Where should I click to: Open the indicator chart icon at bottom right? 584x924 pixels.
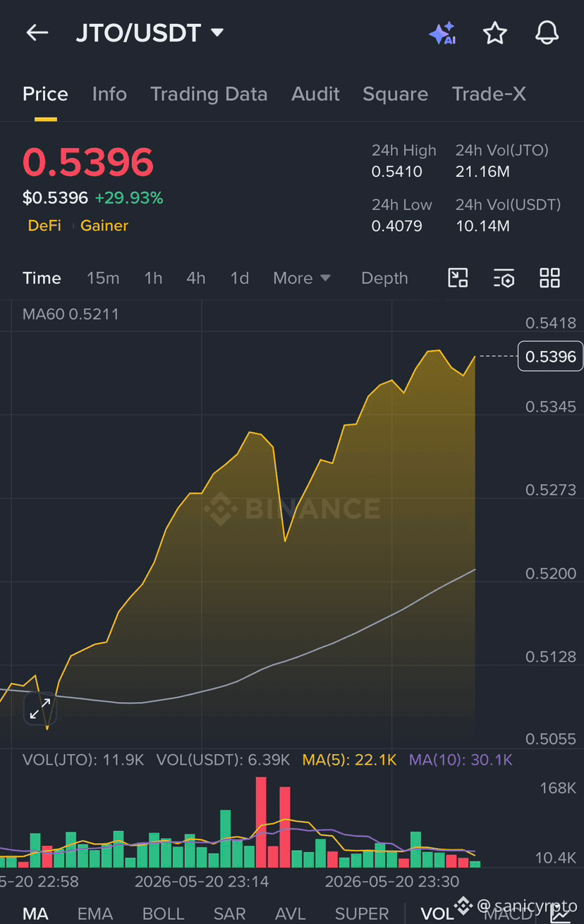(x=561, y=913)
